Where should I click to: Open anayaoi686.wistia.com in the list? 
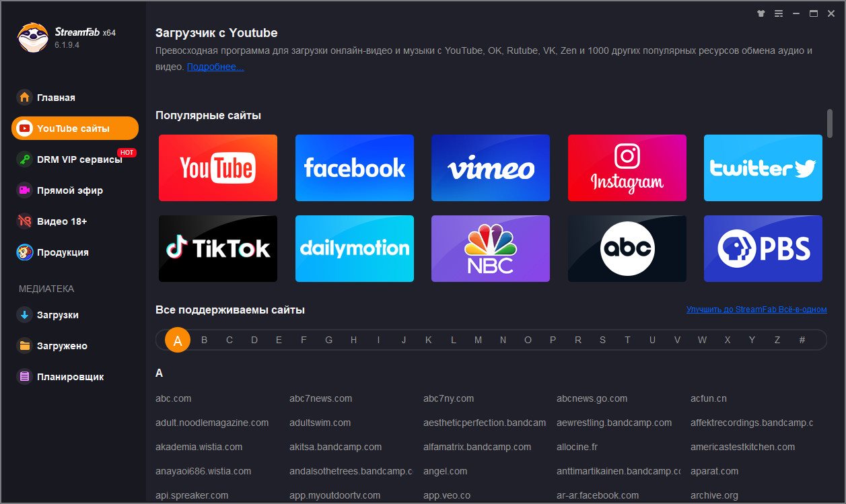(x=203, y=471)
